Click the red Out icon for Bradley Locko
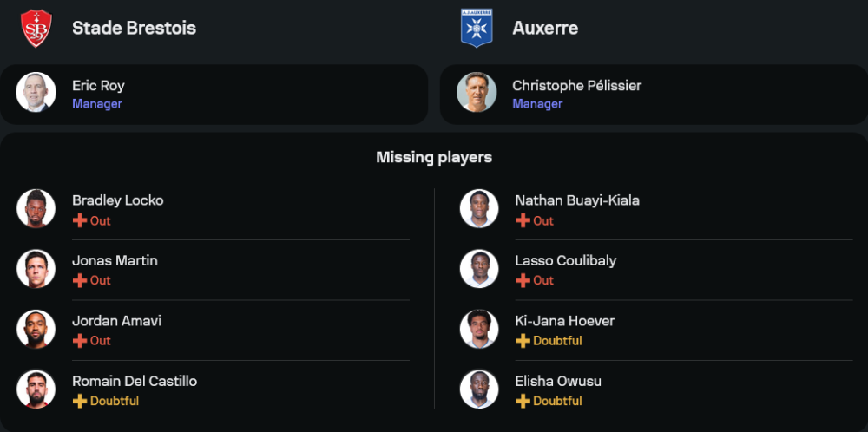Image resolution: width=868 pixels, height=432 pixels. (x=80, y=220)
